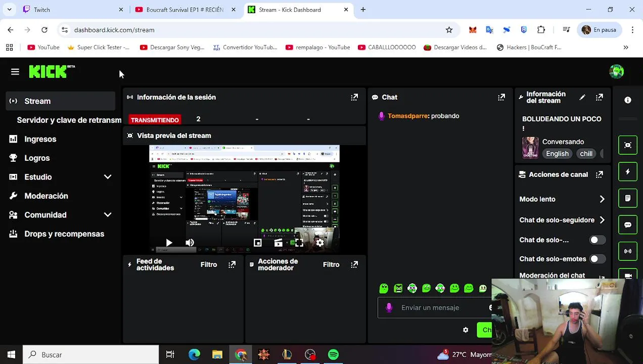The image size is (643, 364).
Task: Select Stream in the sidebar
Action: (61, 101)
